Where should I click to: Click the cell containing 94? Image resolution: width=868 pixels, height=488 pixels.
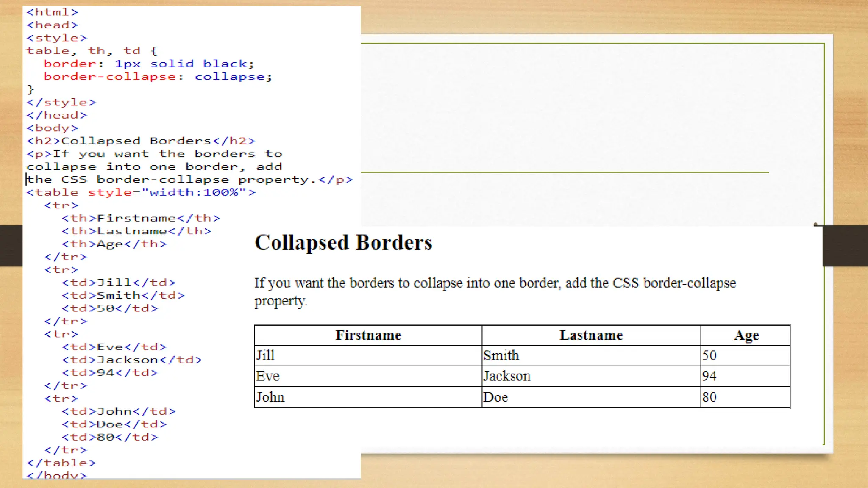pos(746,376)
